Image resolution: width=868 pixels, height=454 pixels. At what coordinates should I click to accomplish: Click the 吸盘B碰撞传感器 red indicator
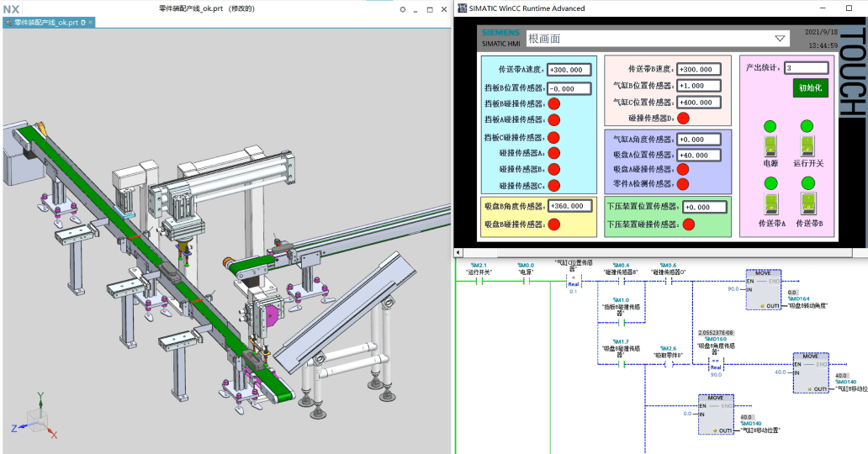click(553, 224)
